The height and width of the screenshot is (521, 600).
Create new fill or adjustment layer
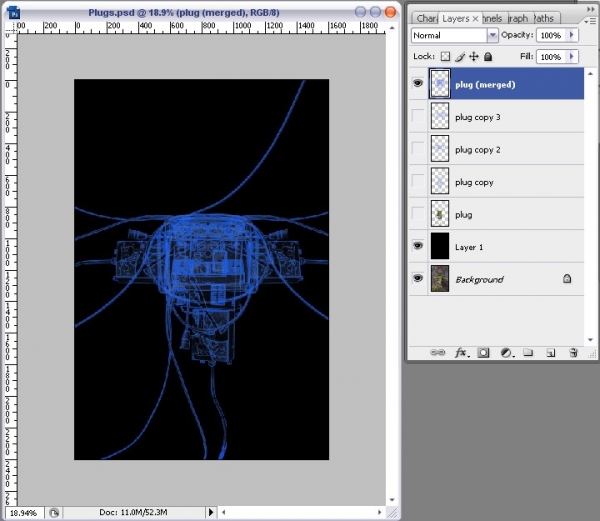tap(507, 353)
